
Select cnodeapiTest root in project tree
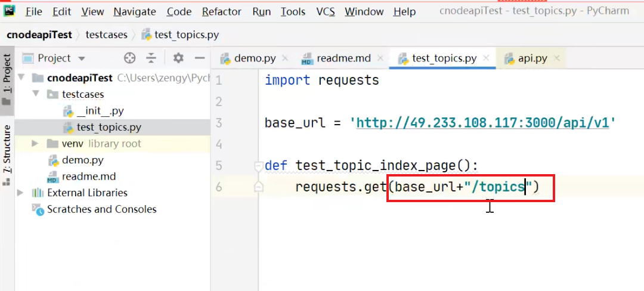point(80,78)
